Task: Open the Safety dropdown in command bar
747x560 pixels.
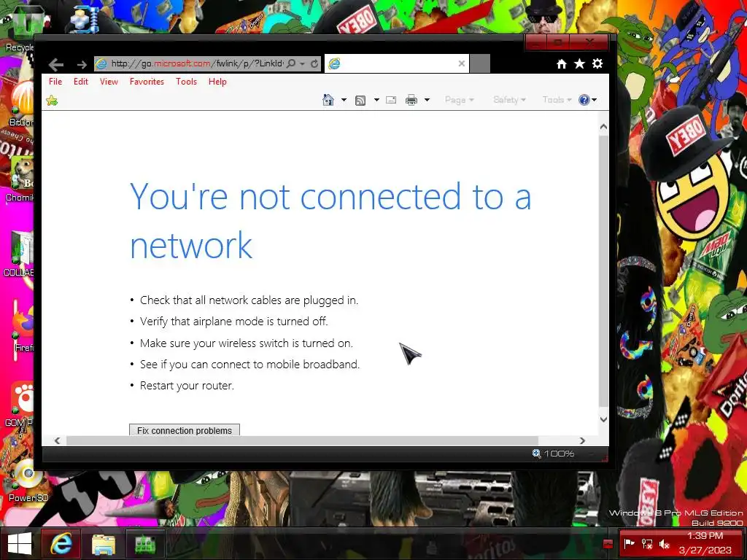Action: [509, 99]
